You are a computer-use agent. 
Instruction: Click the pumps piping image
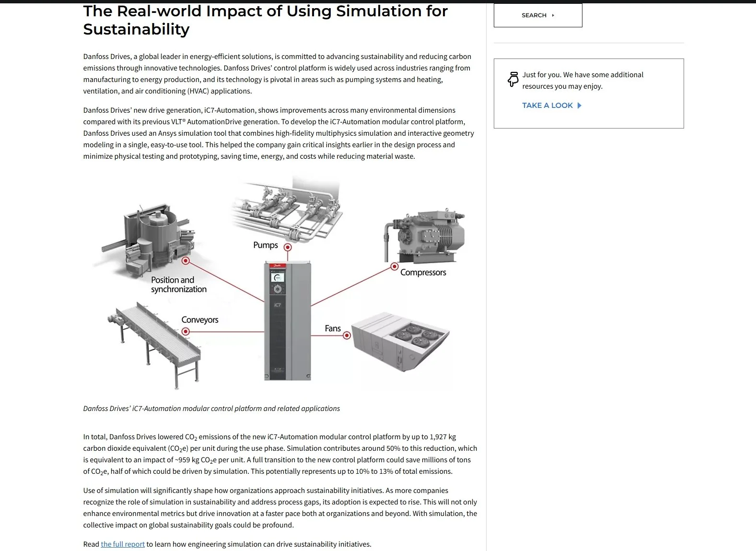click(x=288, y=209)
